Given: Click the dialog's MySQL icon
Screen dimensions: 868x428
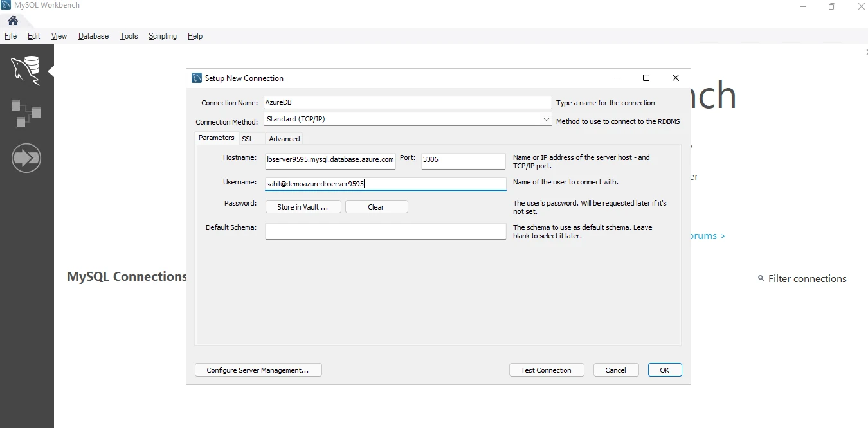Looking at the screenshot, I should [x=197, y=78].
